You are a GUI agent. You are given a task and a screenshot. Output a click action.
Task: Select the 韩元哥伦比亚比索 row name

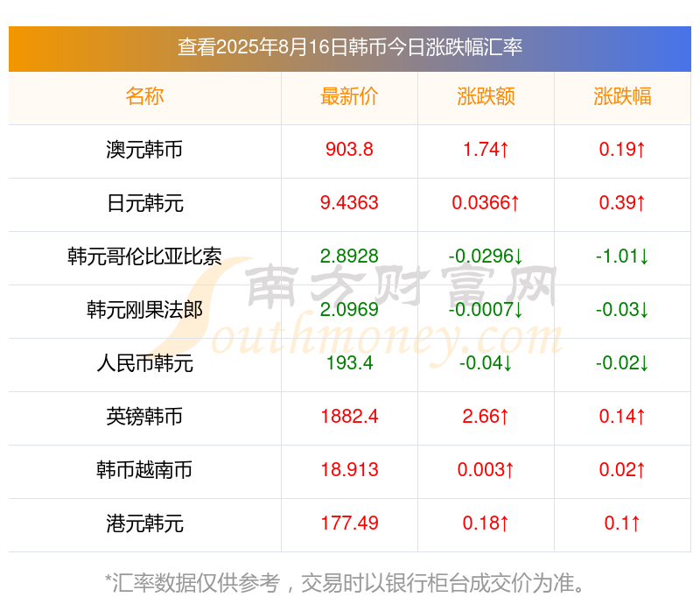pos(144,256)
